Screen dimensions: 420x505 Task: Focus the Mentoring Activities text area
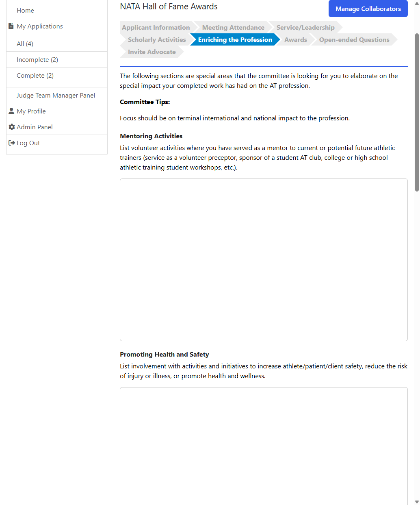click(x=264, y=260)
